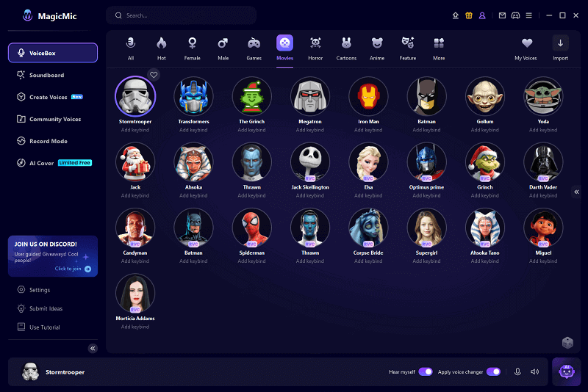Select the Anime category tab
This screenshot has width=588, height=392.
[x=377, y=48]
